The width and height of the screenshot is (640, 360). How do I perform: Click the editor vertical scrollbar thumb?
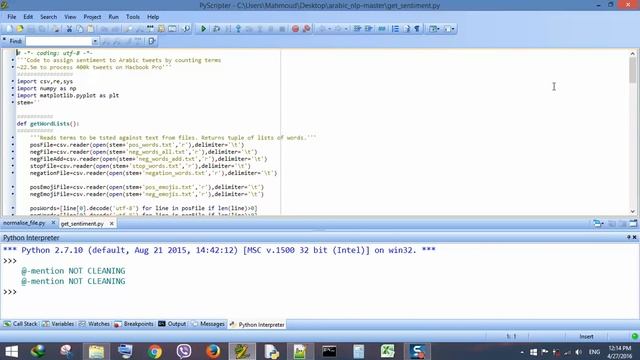(x=633, y=70)
